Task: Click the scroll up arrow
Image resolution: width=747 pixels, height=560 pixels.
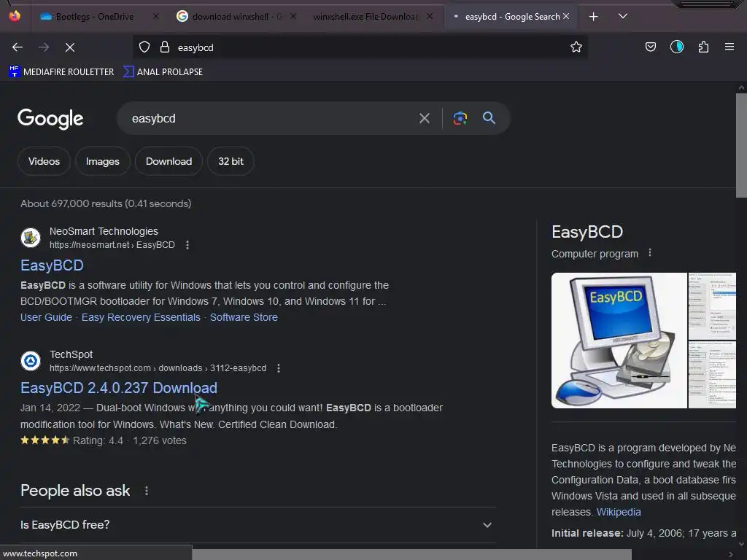Action: (741, 87)
